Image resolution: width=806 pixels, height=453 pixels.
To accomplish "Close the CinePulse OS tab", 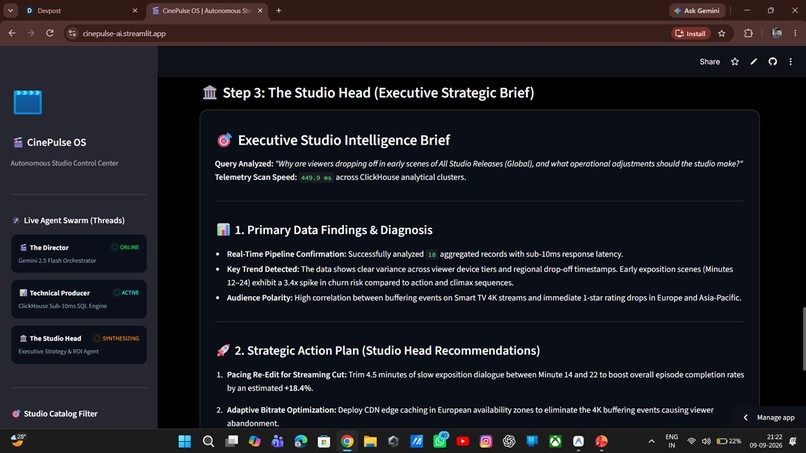I will [x=260, y=10].
